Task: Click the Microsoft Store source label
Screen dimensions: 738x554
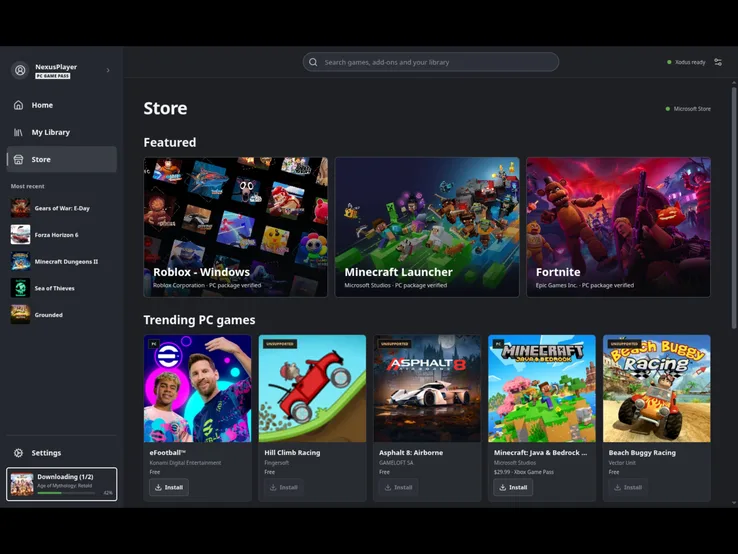Action: point(688,109)
